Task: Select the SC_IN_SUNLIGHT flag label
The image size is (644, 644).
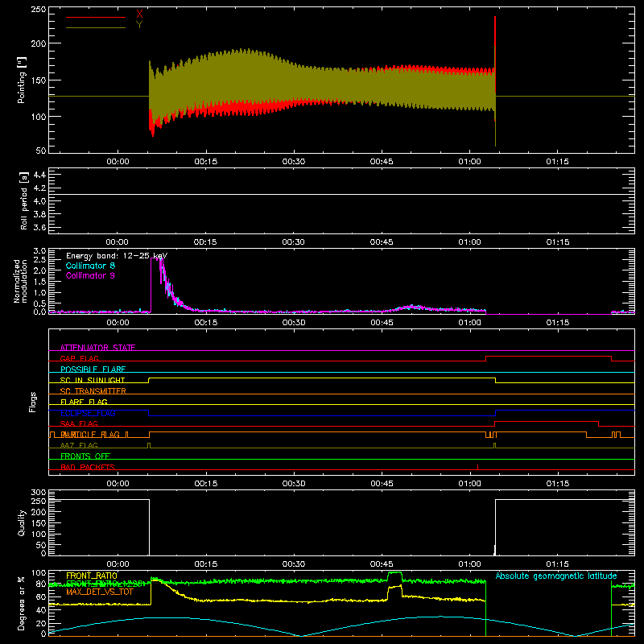Action: (93, 380)
